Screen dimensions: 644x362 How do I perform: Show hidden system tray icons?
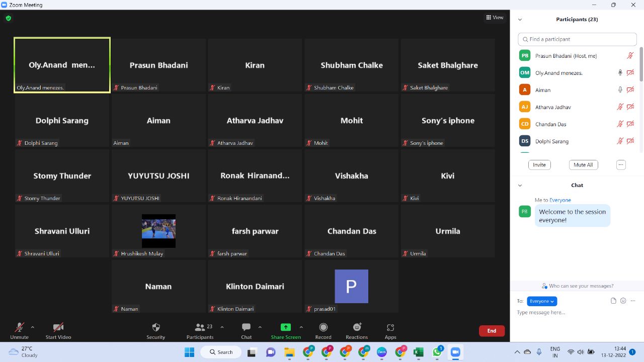(x=517, y=352)
